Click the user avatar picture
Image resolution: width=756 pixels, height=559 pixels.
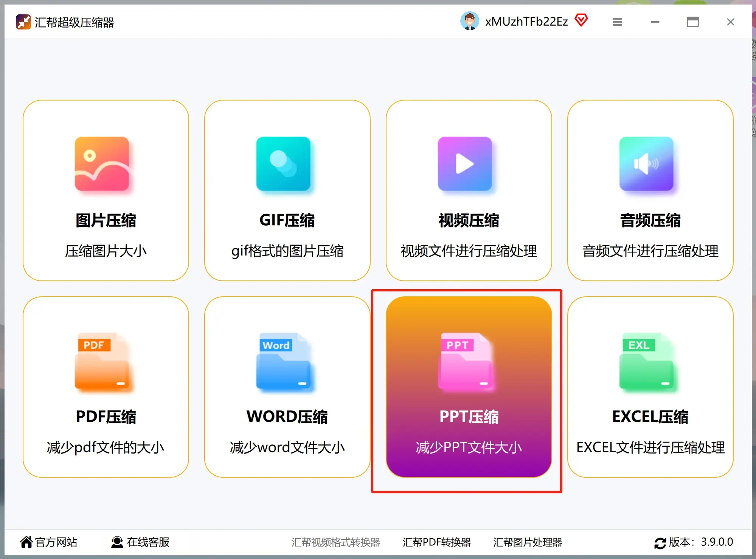pyautogui.click(x=470, y=21)
